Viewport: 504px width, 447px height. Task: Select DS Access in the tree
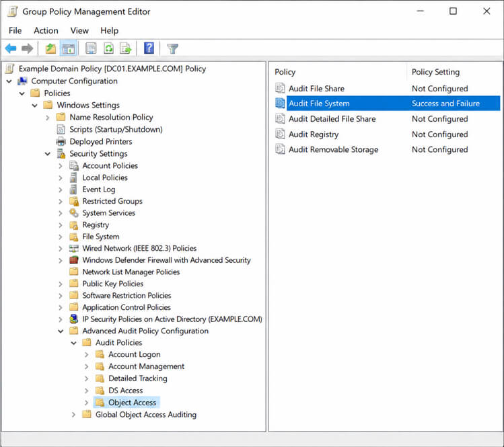click(x=125, y=391)
